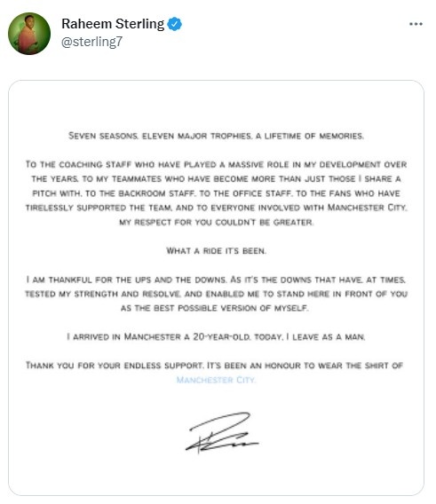This screenshot has height=504, width=436.
Task: Select 'I am thankful for the ups' line
Action: (x=217, y=280)
